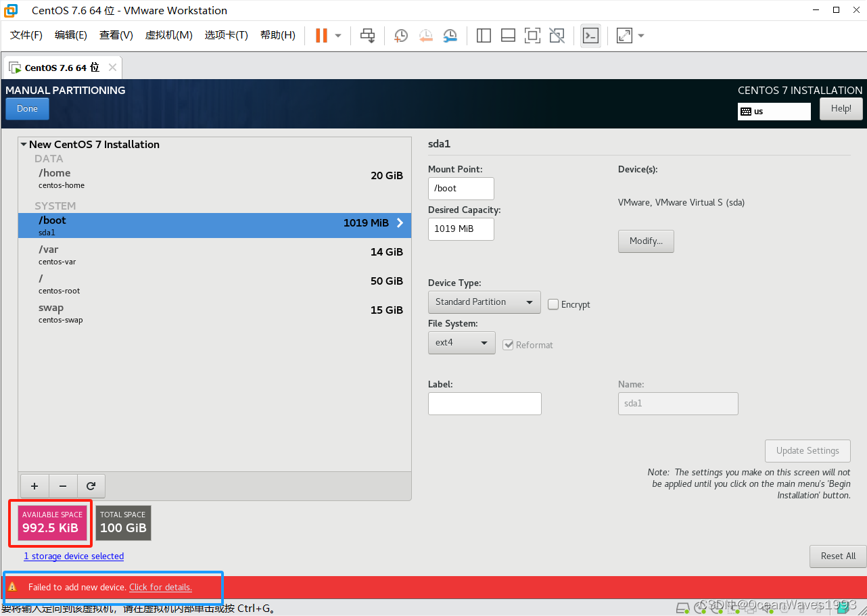
Task: Open the Device Type dropdown
Action: click(484, 302)
